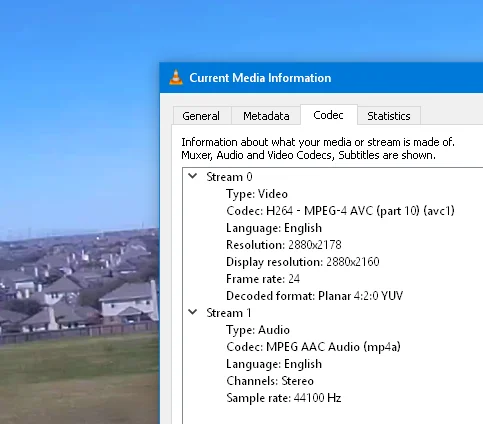Select the Channels: Stereo row
The height and width of the screenshot is (424, 483).
tap(270, 381)
